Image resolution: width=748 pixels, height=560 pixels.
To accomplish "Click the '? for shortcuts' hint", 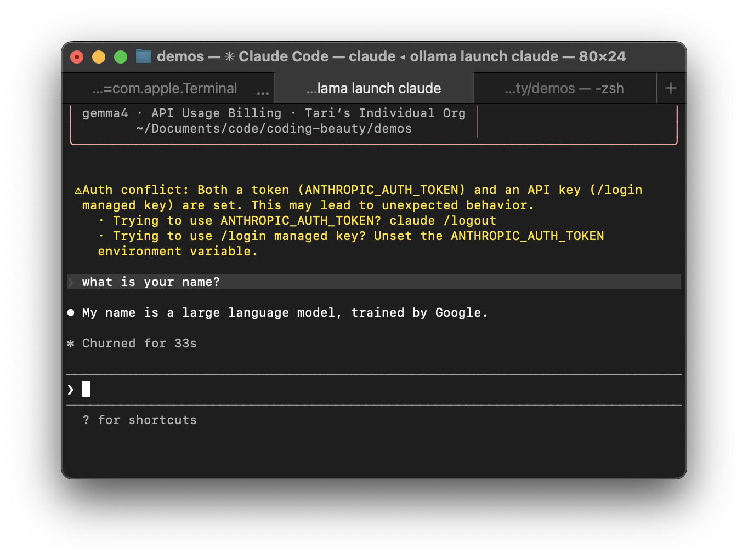I will tap(140, 420).
